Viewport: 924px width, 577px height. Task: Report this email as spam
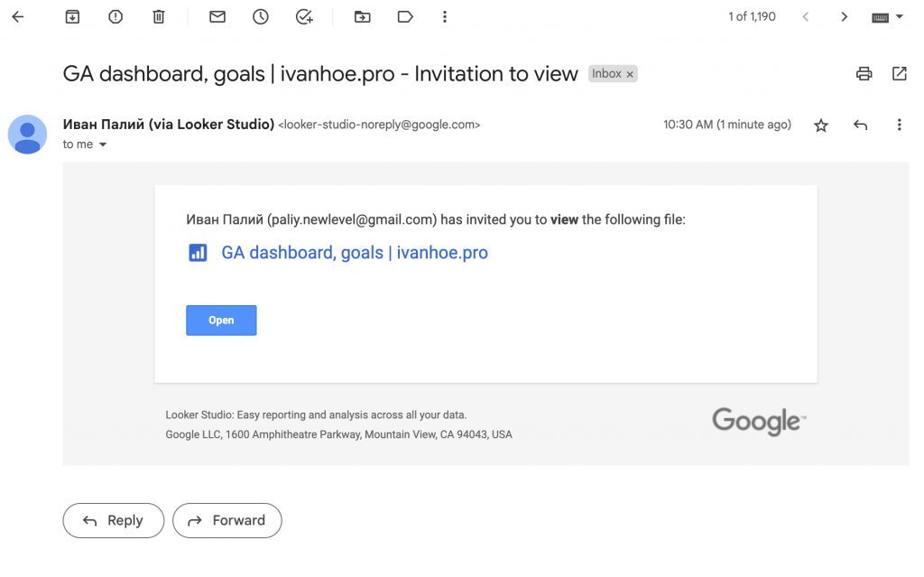click(115, 17)
